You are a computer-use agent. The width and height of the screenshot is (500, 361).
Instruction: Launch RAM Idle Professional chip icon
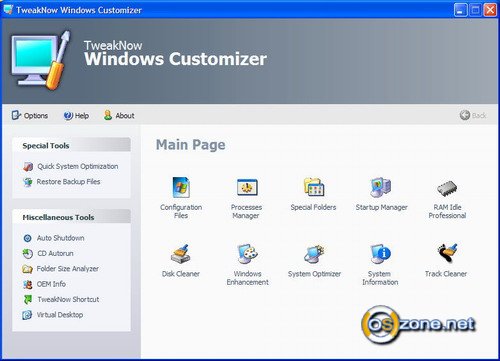pos(447,188)
